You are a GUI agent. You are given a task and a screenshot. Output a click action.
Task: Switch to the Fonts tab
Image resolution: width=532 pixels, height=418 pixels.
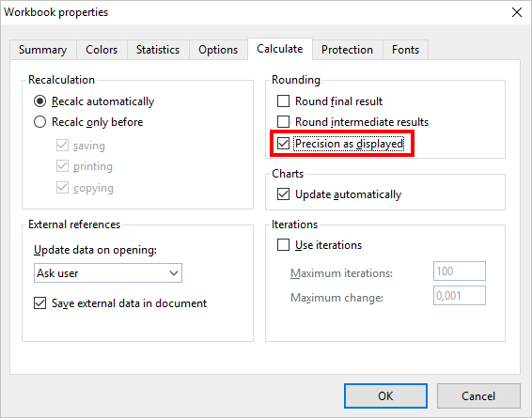click(x=405, y=50)
